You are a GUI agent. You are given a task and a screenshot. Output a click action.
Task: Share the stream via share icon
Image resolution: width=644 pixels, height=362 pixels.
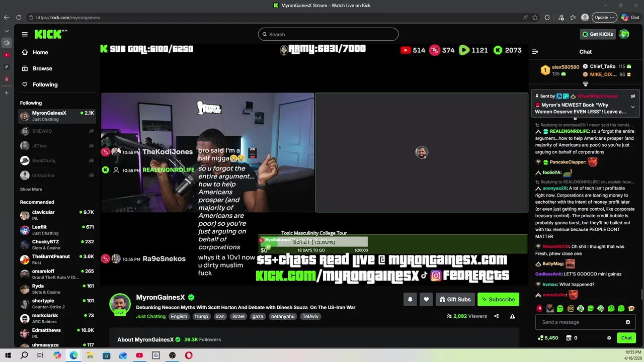497,316
